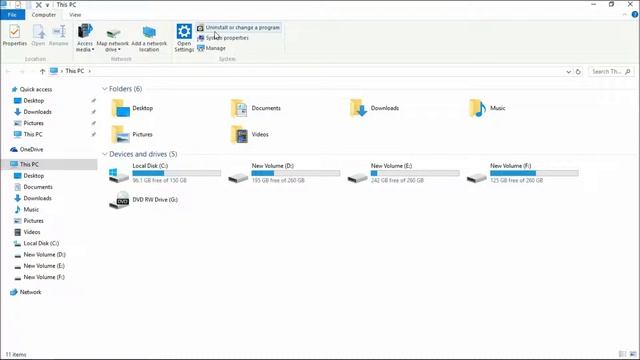Select Music folder in main pane
Screen dimensions: 640x360
pos(488,108)
